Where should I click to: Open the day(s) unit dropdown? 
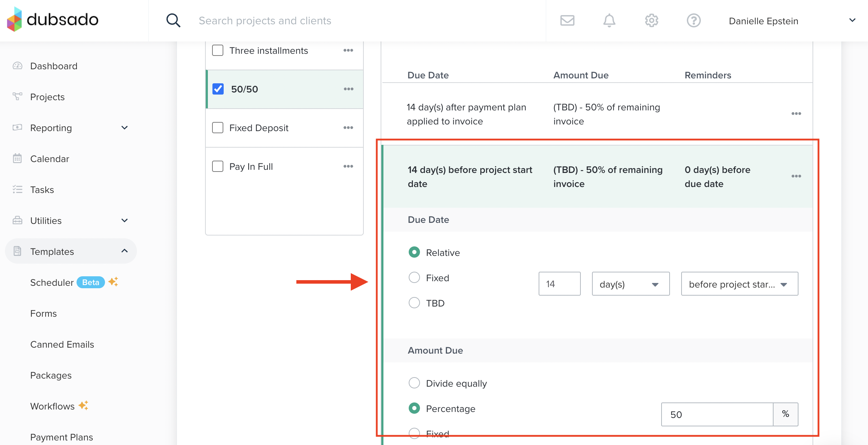click(x=630, y=284)
